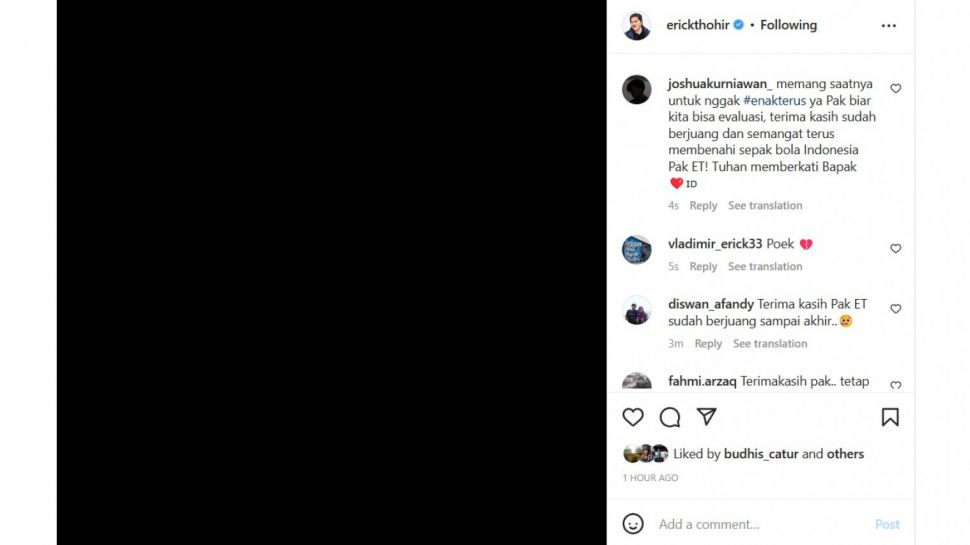Viewport: 970px width, 545px height.
Task: View others who liked the post
Action: tap(845, 454)
